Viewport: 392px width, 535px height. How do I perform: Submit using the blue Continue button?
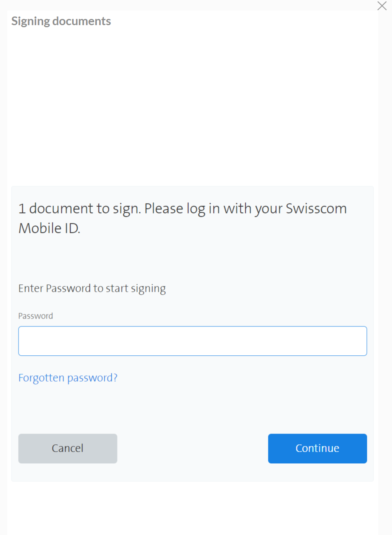317,448
